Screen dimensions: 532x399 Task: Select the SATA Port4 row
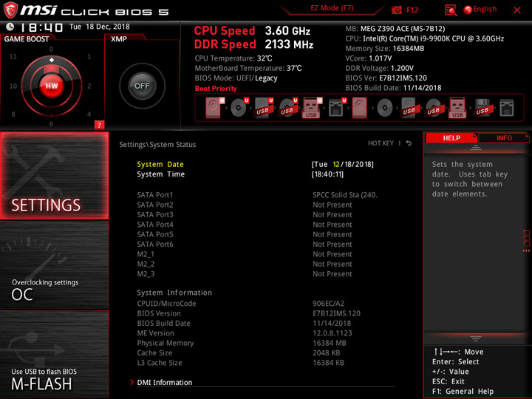(x=245, y=225)
